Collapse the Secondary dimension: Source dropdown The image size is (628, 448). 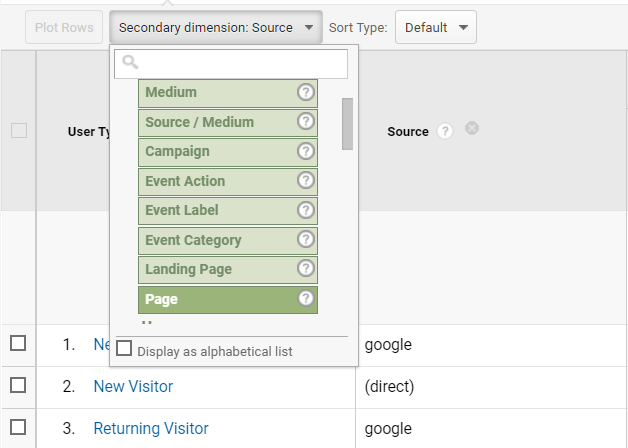coord(216,27)
